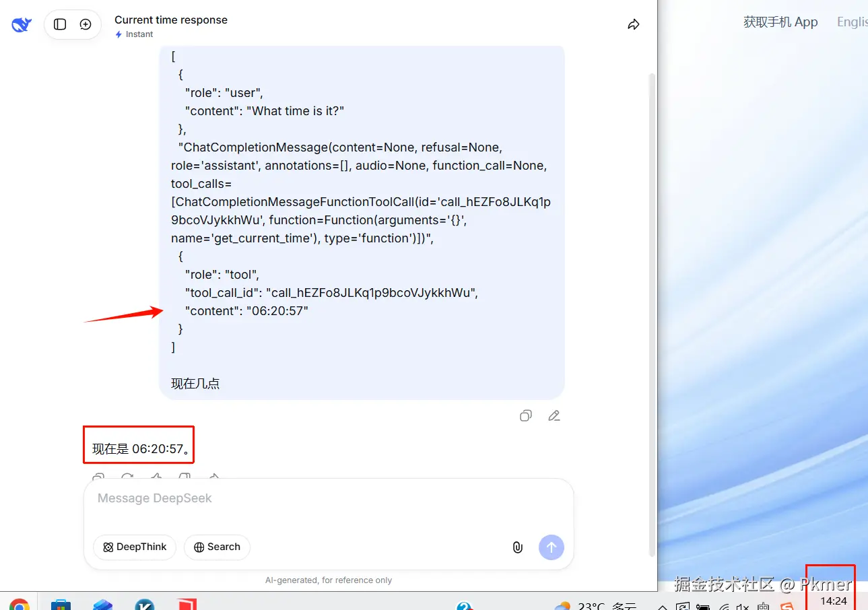
Task: Click the chat's vertical scrollbar
Action: tap(651, 314)
